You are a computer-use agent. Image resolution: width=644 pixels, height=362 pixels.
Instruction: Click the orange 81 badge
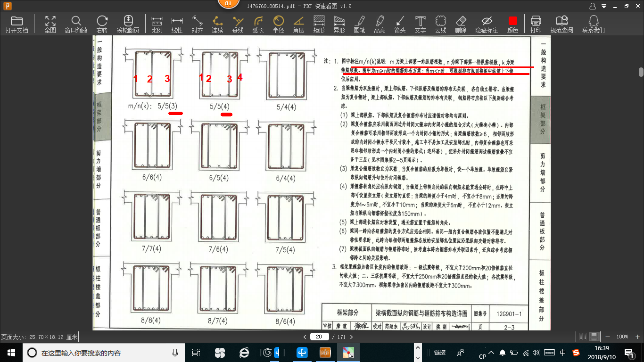click(228, 3)
